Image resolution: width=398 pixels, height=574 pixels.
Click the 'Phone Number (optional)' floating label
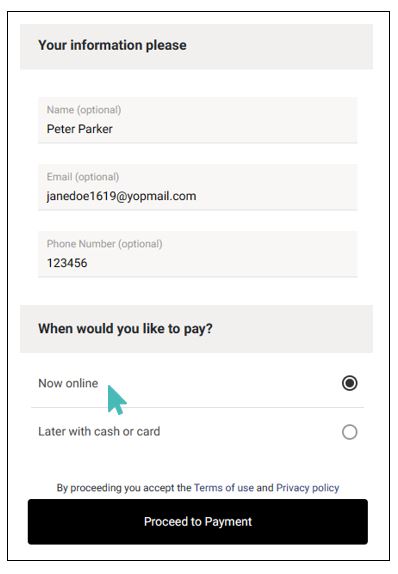(x=104, y=244)
